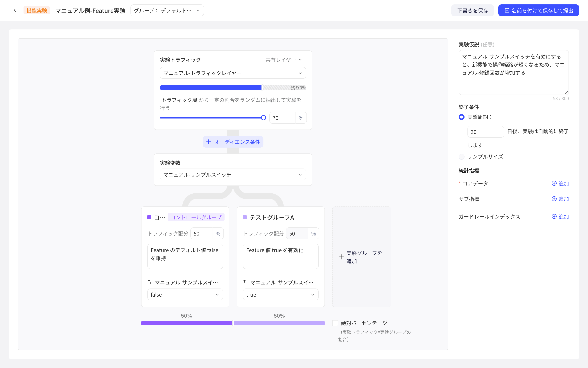588x368 pixels.
Task: Click the purple square of the control group
Action: click(149, 217)
